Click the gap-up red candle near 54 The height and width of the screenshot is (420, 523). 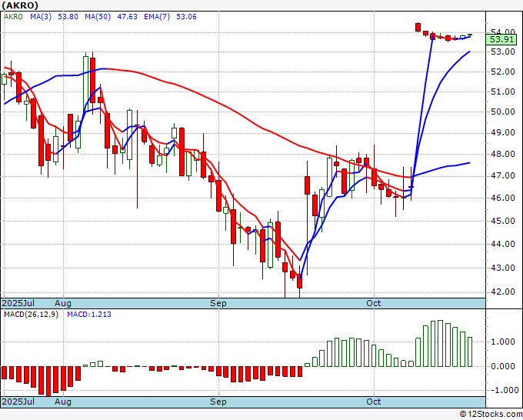pos(418,27)
